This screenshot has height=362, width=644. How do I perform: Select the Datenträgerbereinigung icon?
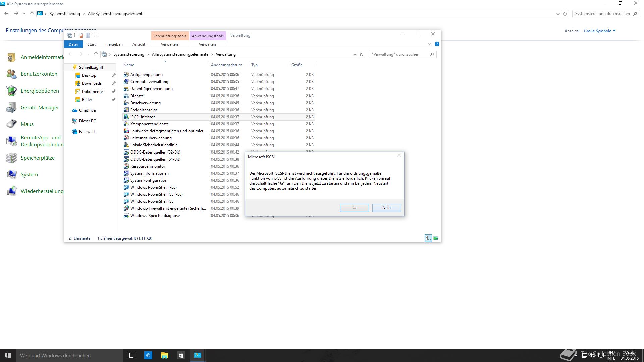coord(126,89)
